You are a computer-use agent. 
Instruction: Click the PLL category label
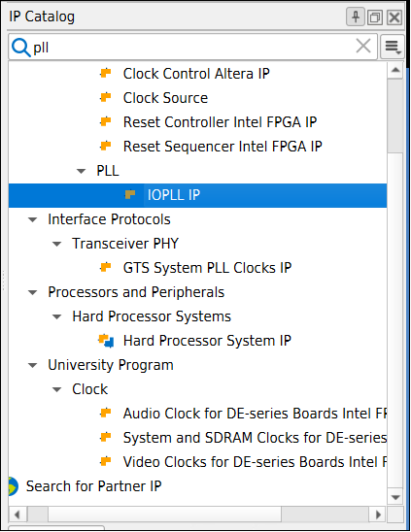[108, 171]
